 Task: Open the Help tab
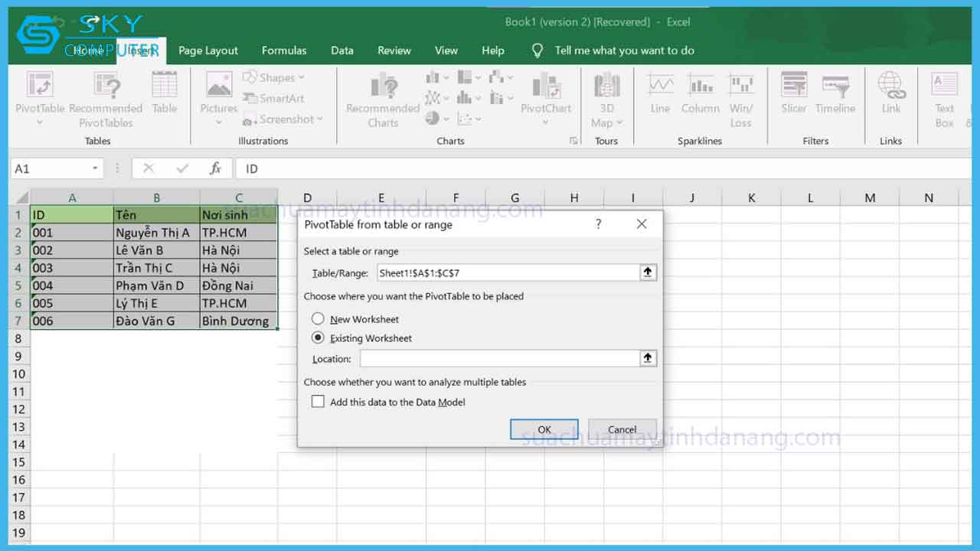(493, 51)
